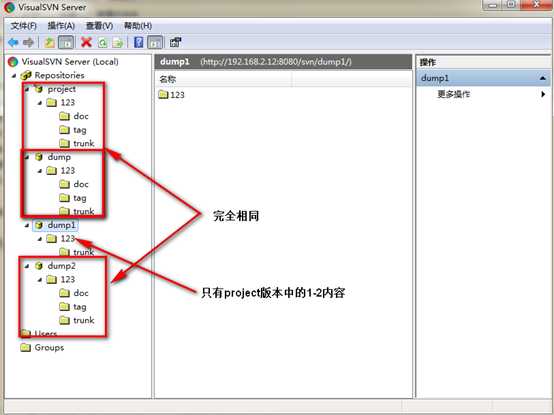
Task: Click the server properties toolbar icon
Action: click(x=175, y=42)
